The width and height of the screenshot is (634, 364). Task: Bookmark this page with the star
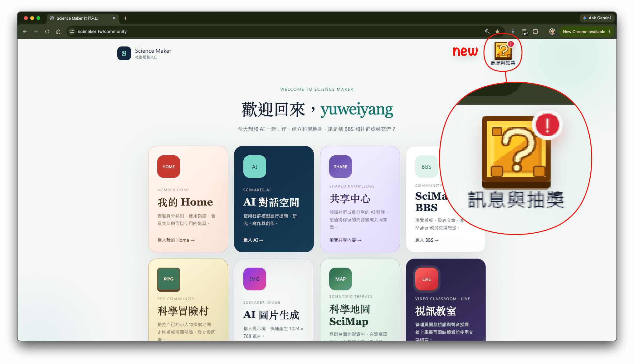pos(497,32)
